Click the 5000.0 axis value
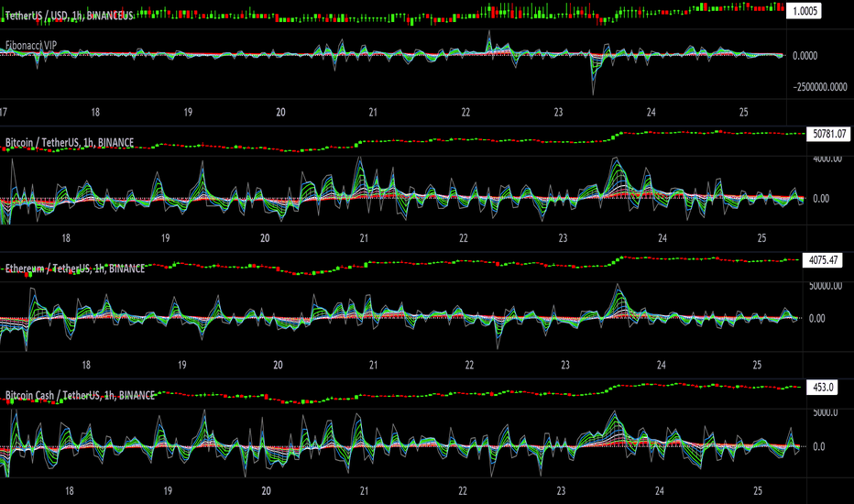 pyautogui.click(x=826, y=413)
